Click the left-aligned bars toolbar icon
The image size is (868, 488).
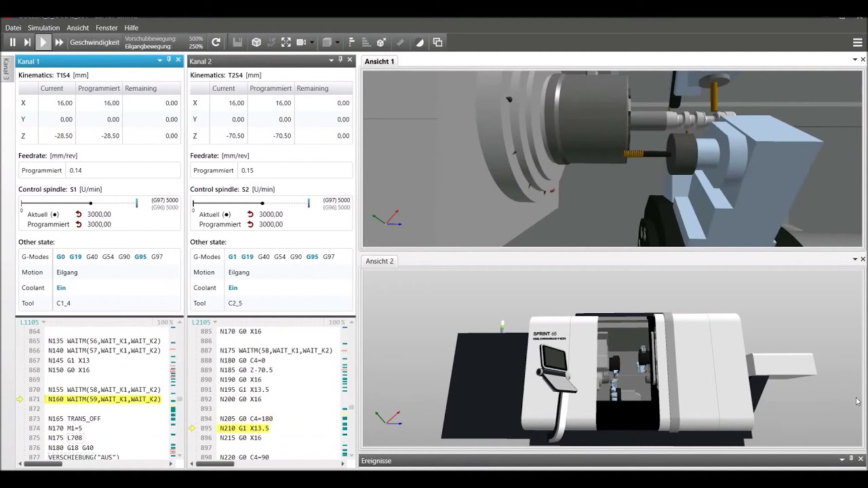[x=351, y=42]
